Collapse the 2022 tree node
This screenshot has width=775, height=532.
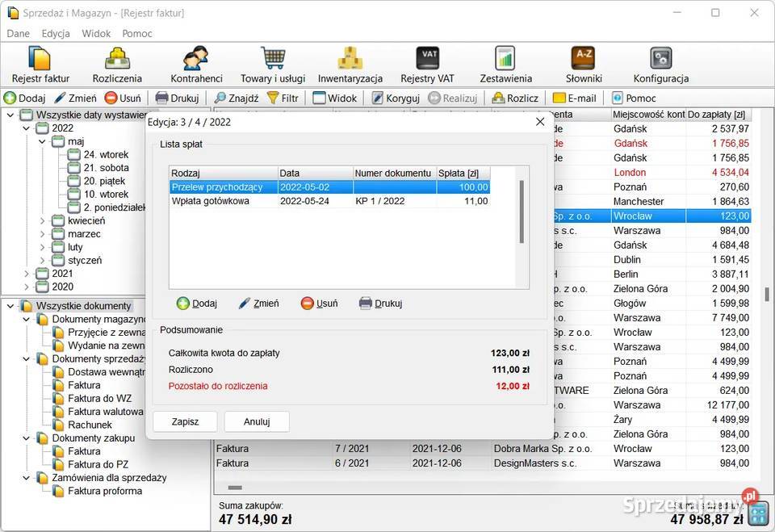27,128
